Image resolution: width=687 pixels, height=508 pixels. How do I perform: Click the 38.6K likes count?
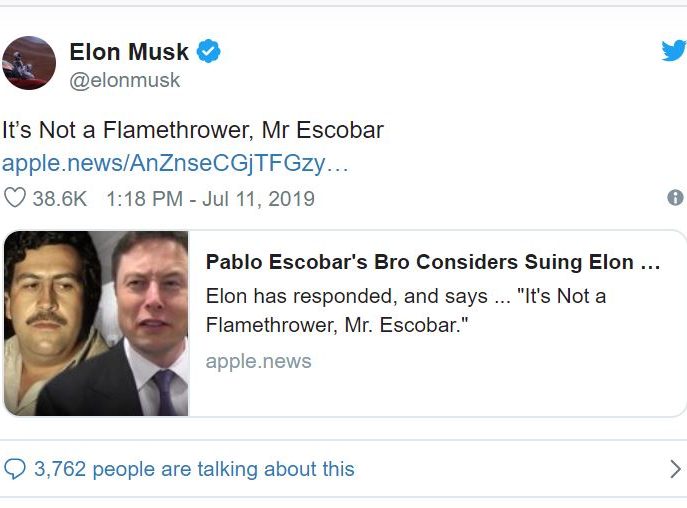click(x=60, y=199)
